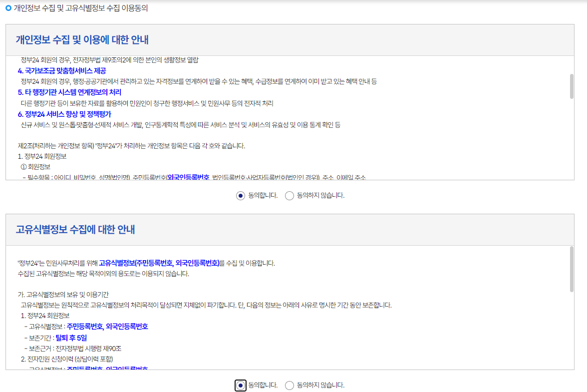The width and height of the screenshot is (587, 392).
Task: Click line 수집된 고유식별정보는 해당 목적이외의 용도로는
Action: coord(103,274)
